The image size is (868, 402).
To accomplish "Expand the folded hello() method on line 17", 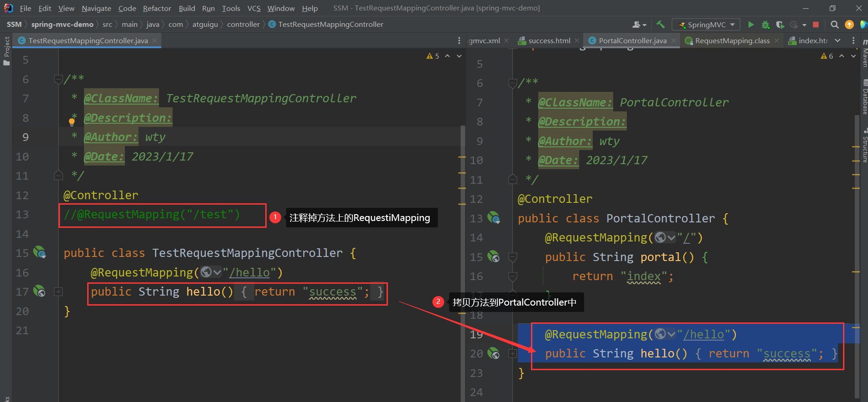I will tap(58, 291).
